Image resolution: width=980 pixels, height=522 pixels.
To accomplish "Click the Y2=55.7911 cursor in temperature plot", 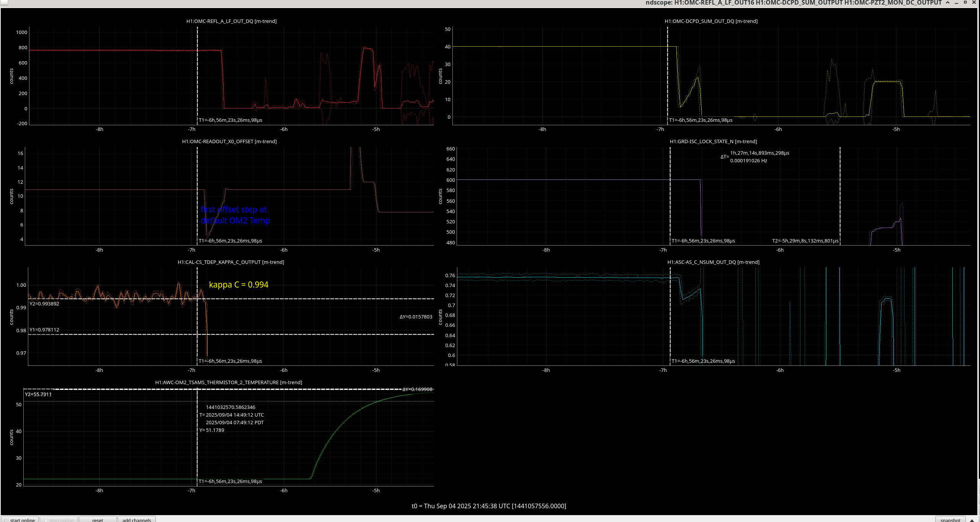I will click(38, 394).
